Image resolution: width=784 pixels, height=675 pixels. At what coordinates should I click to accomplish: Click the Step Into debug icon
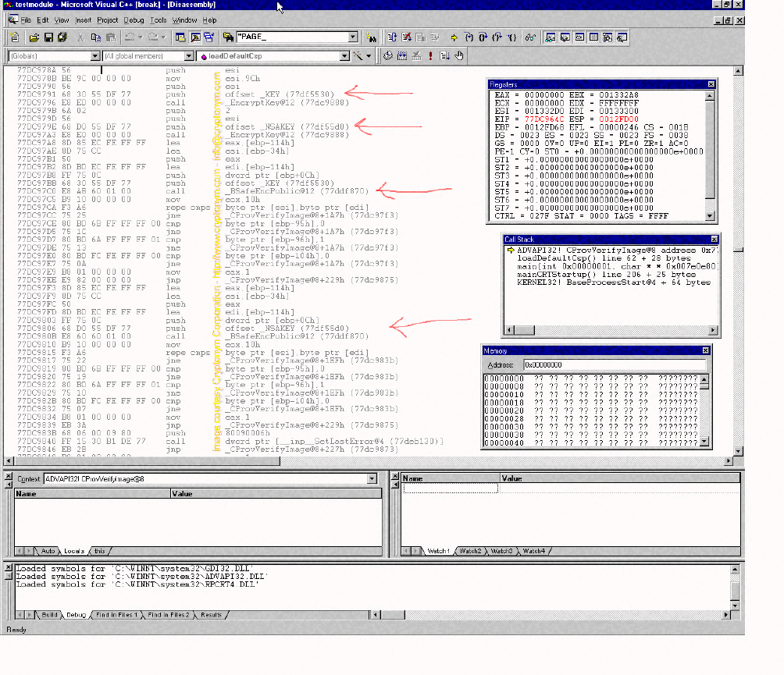click(x=469, y=37)
